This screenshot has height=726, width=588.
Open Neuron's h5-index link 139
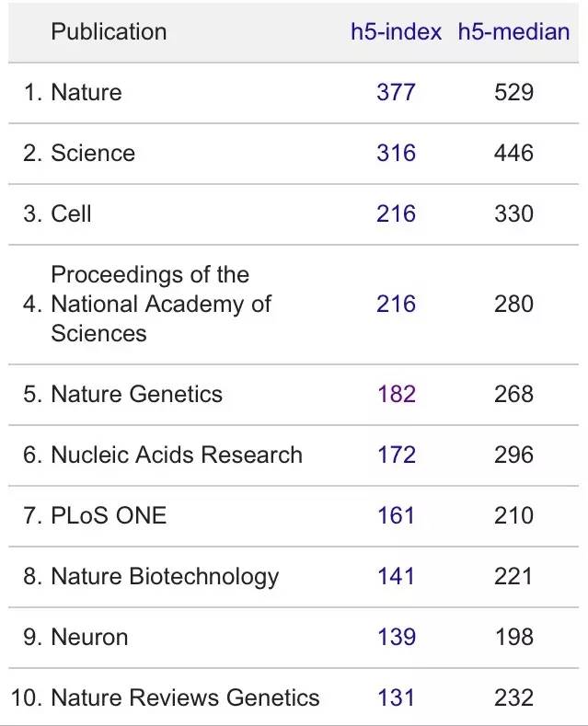[x=396, y=637]
